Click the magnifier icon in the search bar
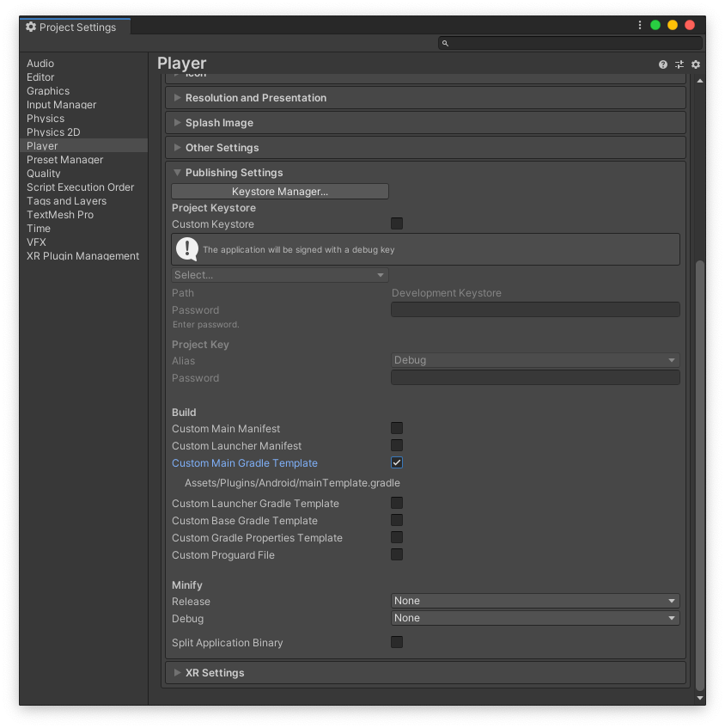The image size is (725, 728). (445, 43)
